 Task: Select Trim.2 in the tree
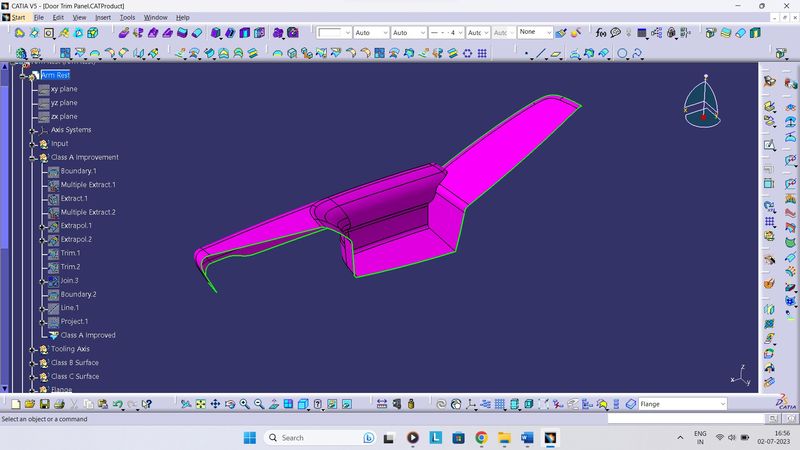pos(70,267)
